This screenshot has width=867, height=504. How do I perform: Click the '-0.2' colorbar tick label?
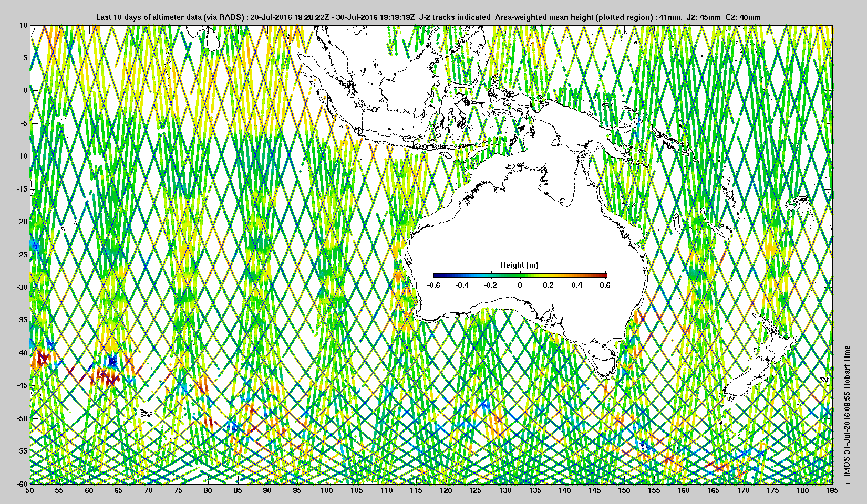pyautogui.click(x=491, y=285)
